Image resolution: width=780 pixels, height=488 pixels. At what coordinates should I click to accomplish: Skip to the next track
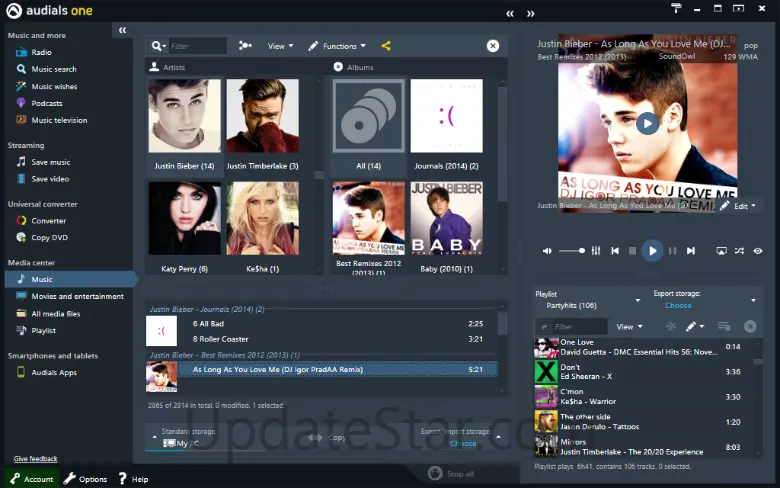click(x=689, y=251)
